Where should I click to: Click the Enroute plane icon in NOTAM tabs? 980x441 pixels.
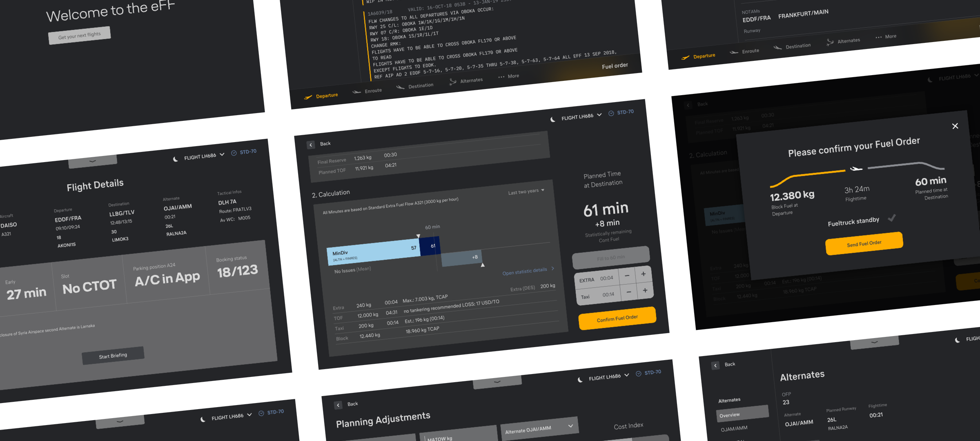point(356,92)
